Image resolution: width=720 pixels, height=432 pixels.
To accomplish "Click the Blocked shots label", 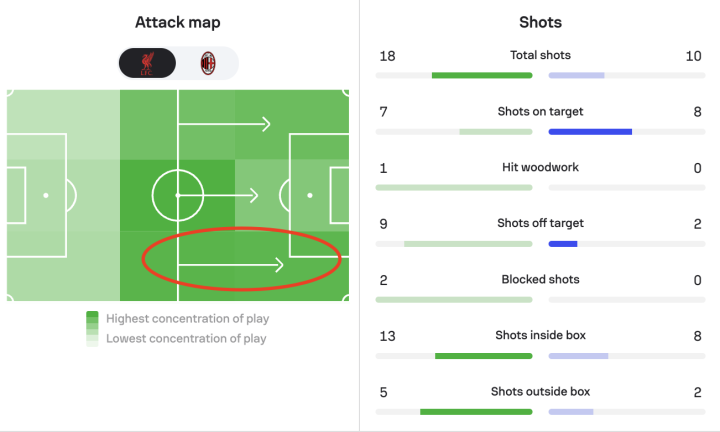I will pyautogui.click(x=540, y=279).
